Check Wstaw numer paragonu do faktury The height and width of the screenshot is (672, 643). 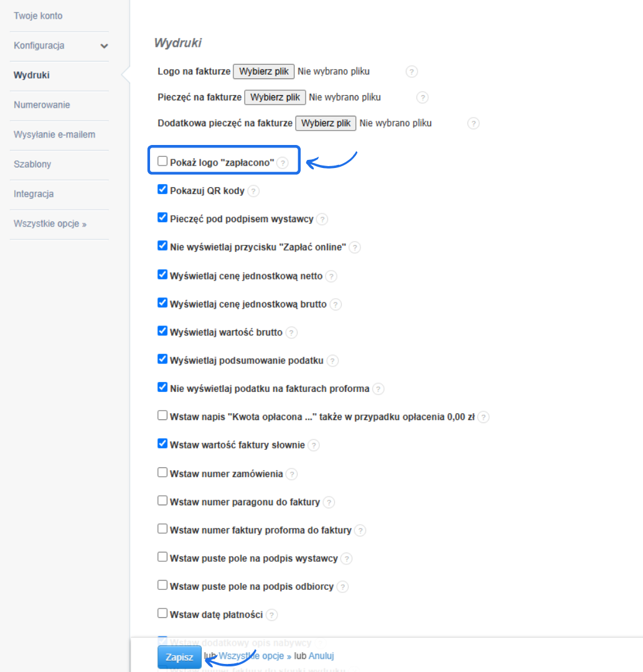tap(162, 500)
